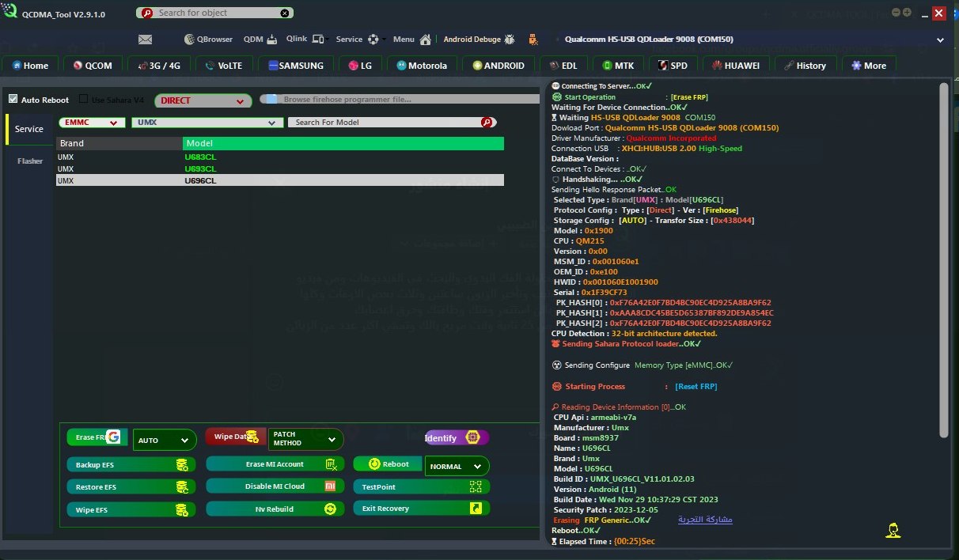Click the Identify button

(x=457, y=437)
